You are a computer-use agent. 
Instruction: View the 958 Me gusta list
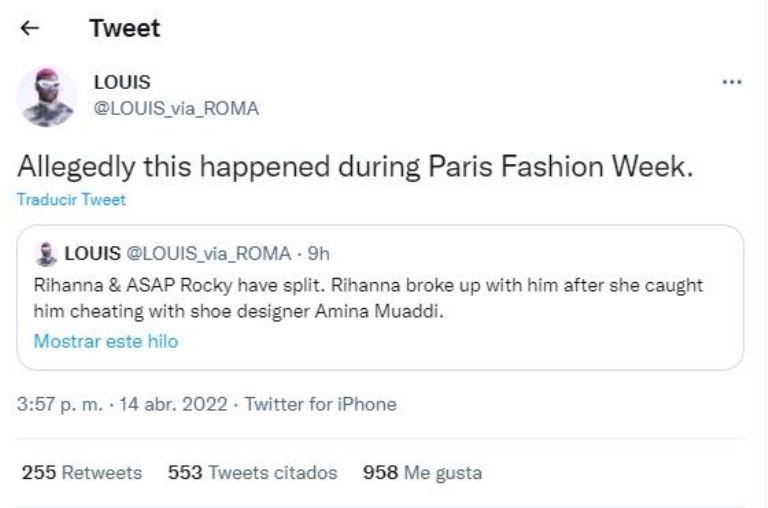pos(422,472)
